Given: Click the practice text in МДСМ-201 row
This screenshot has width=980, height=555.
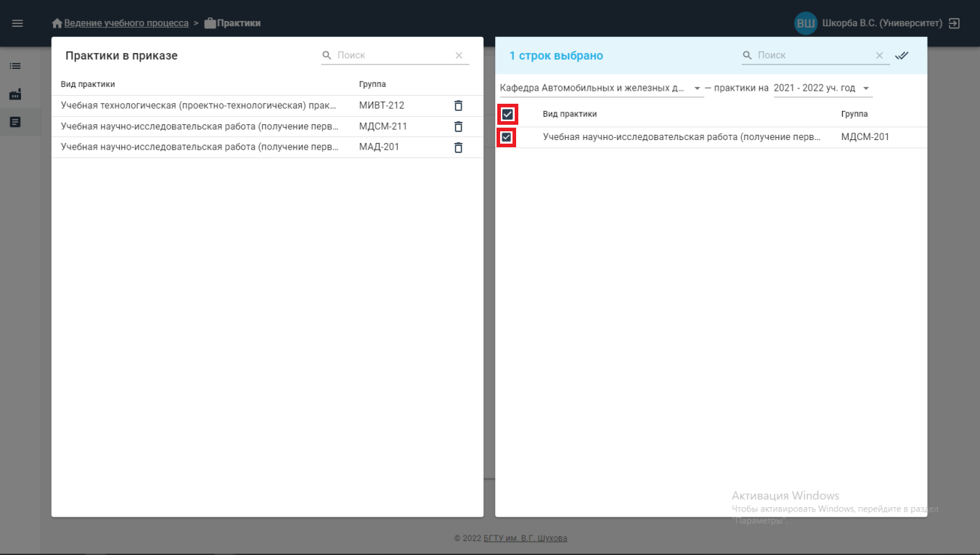Looking at the screenshot, I should click(682, 137).
